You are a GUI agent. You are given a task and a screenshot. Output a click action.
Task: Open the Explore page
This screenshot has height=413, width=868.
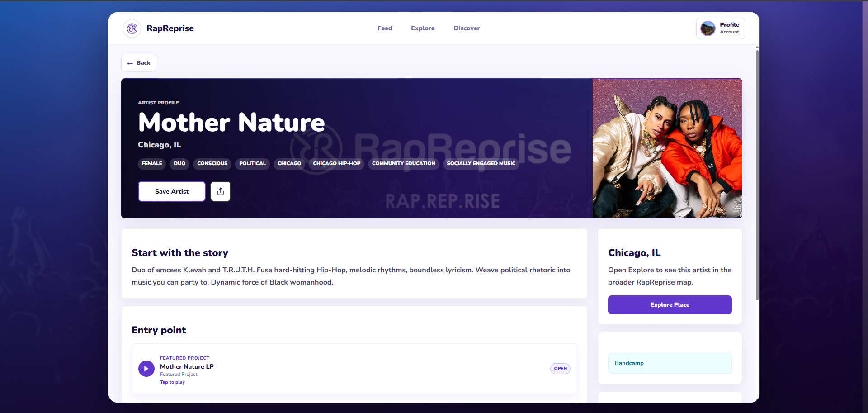click(423, 28)
